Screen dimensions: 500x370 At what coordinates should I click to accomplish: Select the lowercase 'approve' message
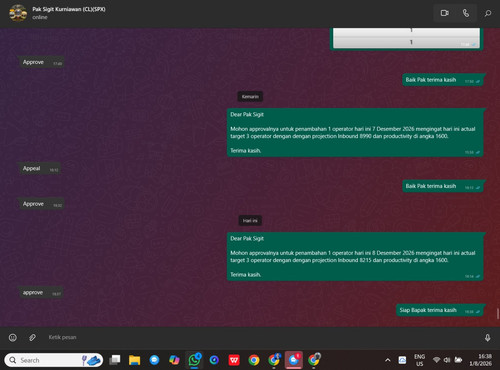[41, 293]
